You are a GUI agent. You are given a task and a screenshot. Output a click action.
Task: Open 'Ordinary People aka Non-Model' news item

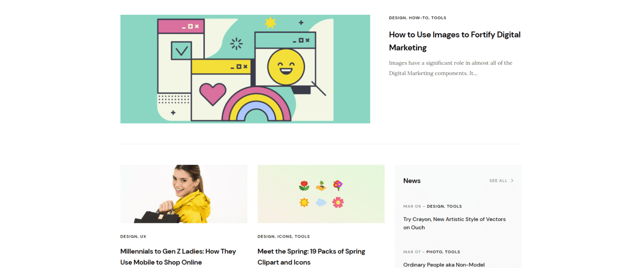(x=444, y=264)
